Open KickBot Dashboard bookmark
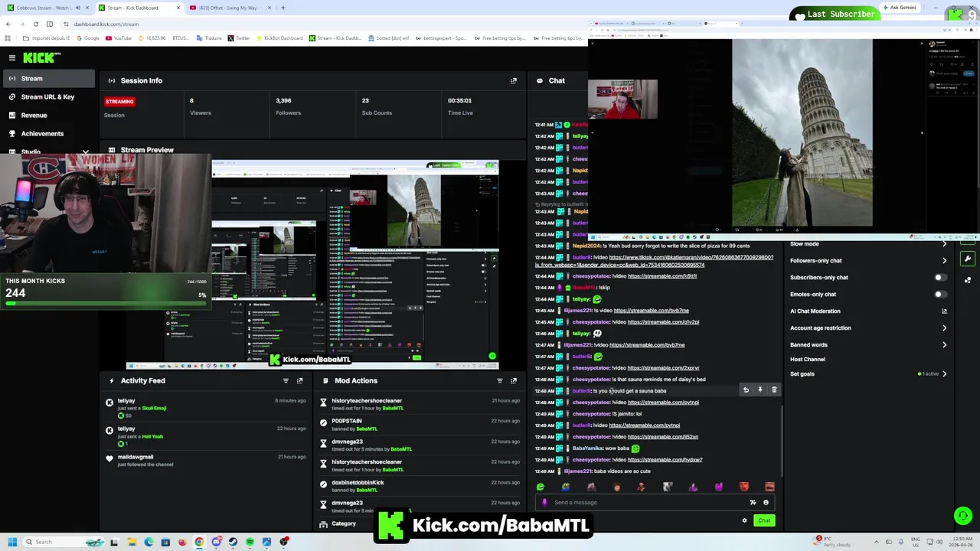The height and width of the screenshot is (551, 980). tap(279, 38)
